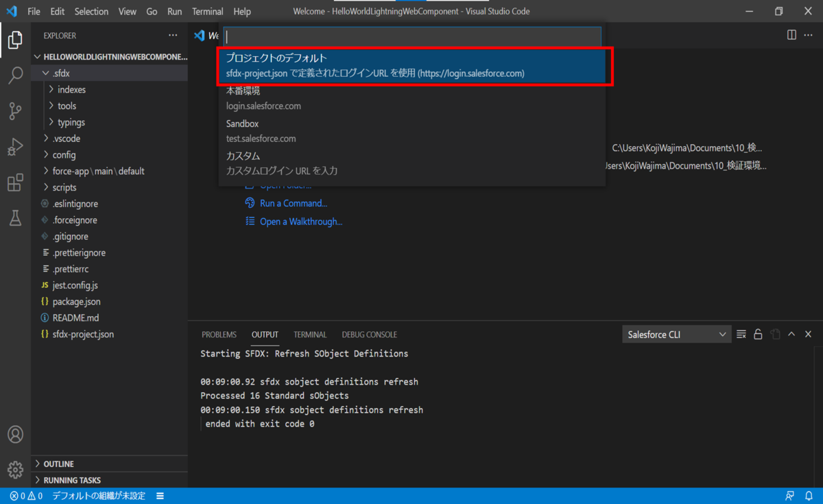Open editor more actions ellipsis
Image resolution: width=823 pixels, height=504 pixels.
tap(809, 35)
